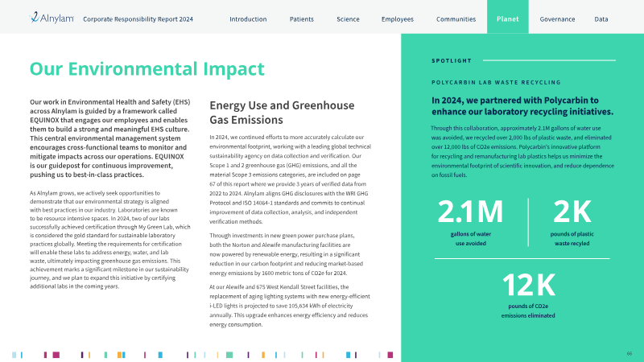Viewport: 644px width, 362px height.
Task: Open the Introduction section tab
Action: (x=248, y=19)
